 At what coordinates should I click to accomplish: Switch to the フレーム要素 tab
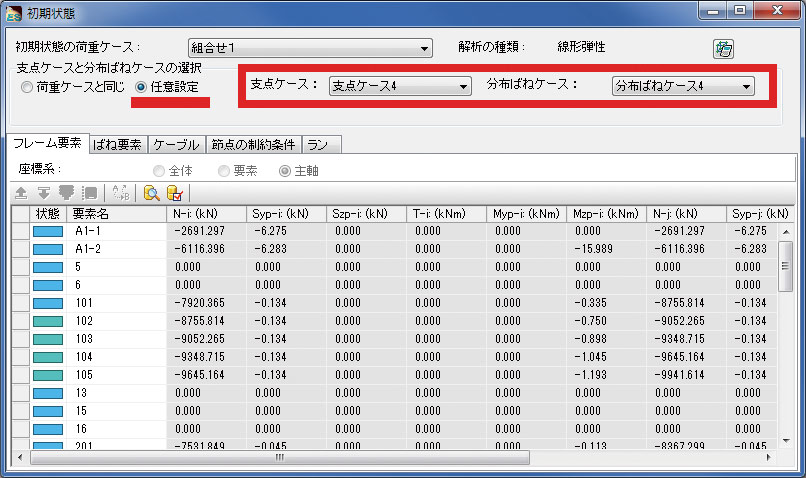(47, 143)
